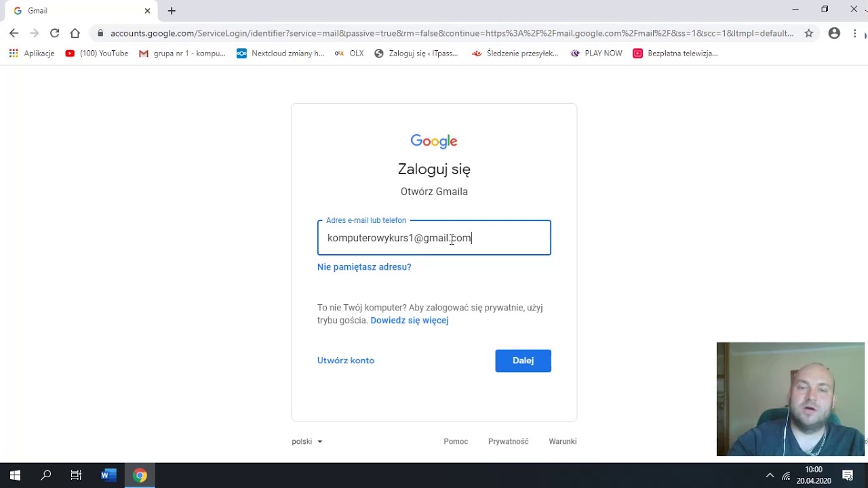
Task: Open the Chrome three-dot menu
Action: [x=854, y=33]
